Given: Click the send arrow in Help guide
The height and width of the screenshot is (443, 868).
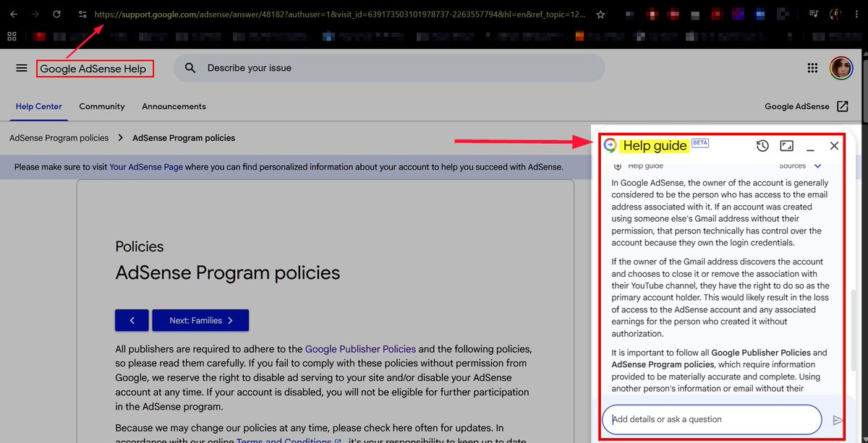Looking at the screenshot, I should 838,420.
